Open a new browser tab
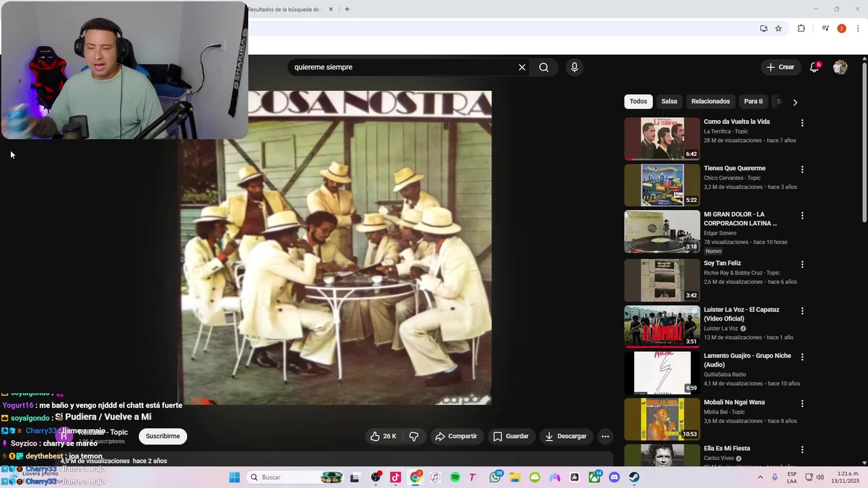 347,9
